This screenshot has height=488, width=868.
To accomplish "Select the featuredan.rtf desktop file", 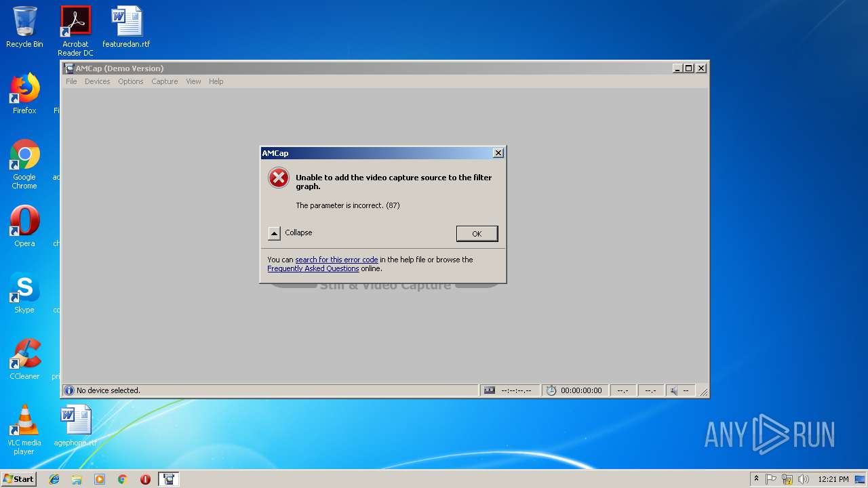I will point(126,27).
